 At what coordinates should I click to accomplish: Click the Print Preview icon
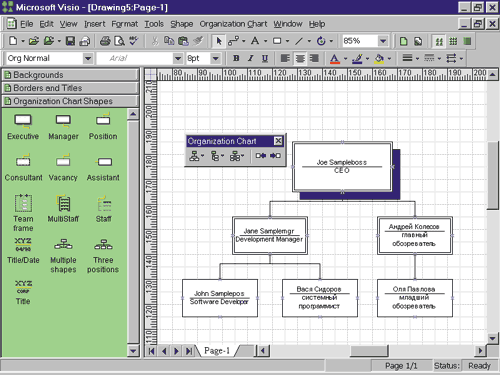click(x=119, y=41)
